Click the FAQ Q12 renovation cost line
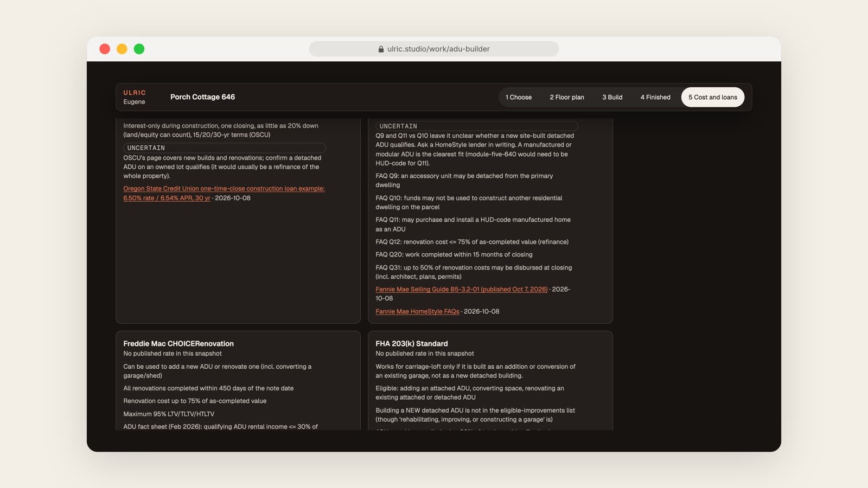The width and height of the screenshot is (868, 488). click(472, 242)
